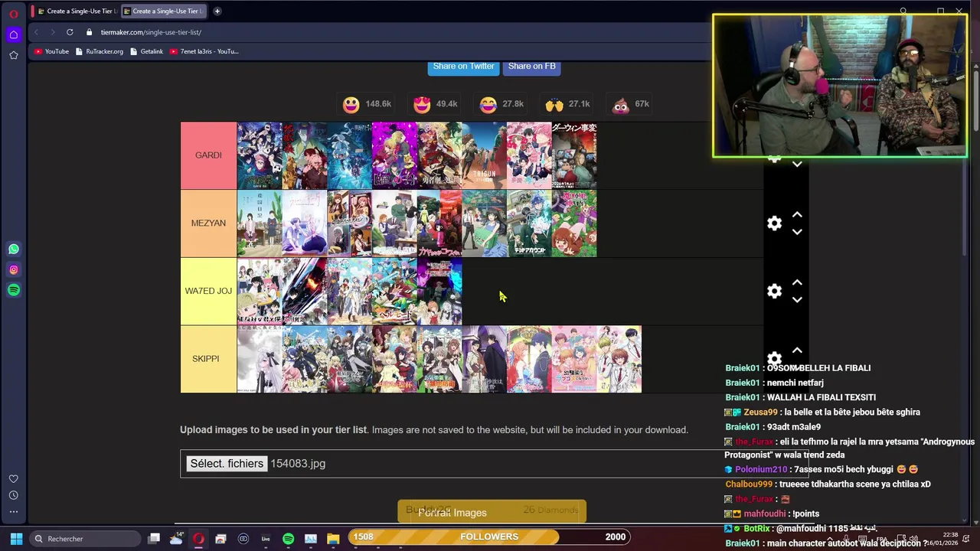Select the WA7ED JOJ tier label
The width and height of the screenshot is (980, 551).
pyautogui.click(x=208, y=291)
